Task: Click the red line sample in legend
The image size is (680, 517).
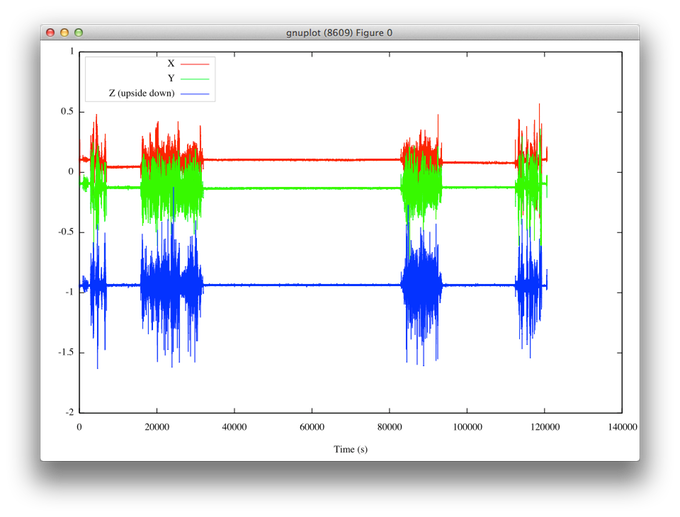Action: coord(197,62)
